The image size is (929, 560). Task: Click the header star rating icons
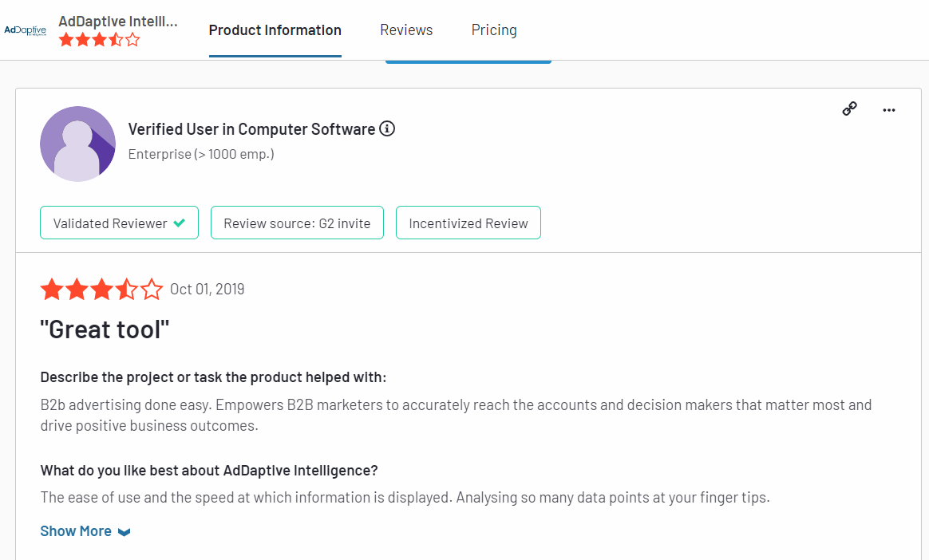pos(99,40)
